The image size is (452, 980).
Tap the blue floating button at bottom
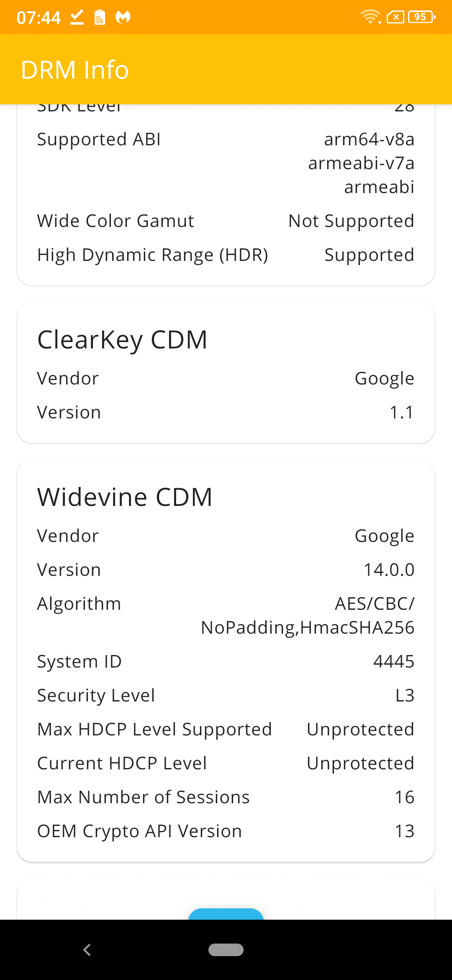(226, 914)
